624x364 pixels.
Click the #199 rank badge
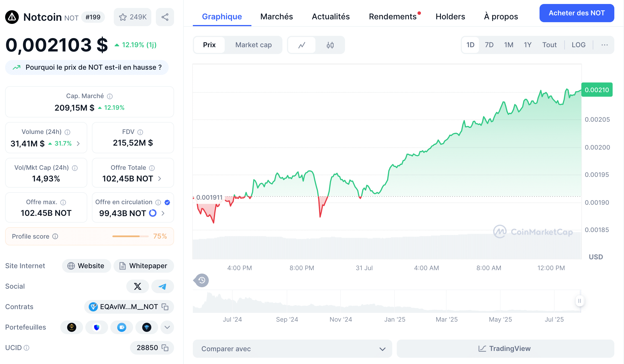(93, 17)
